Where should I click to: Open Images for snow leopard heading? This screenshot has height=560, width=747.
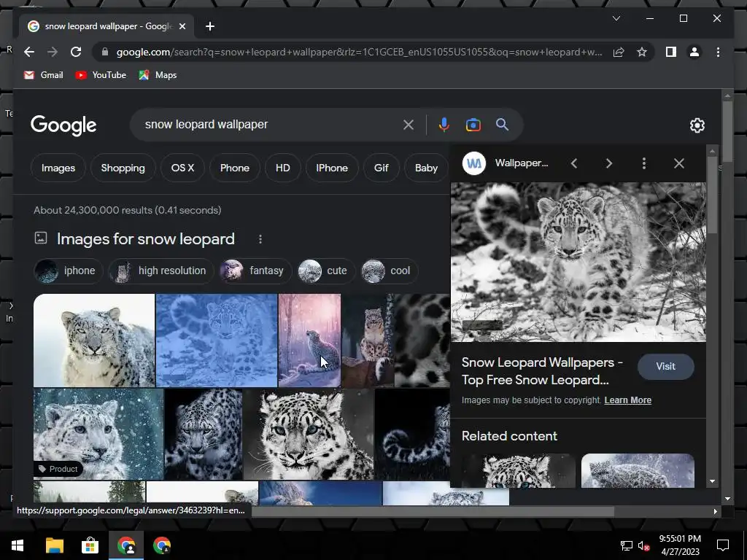(146, 238)
